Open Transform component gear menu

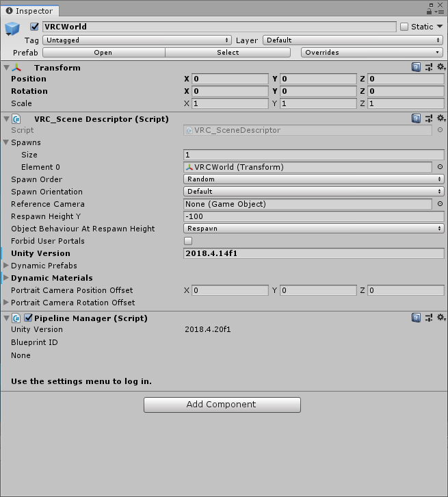441,67
